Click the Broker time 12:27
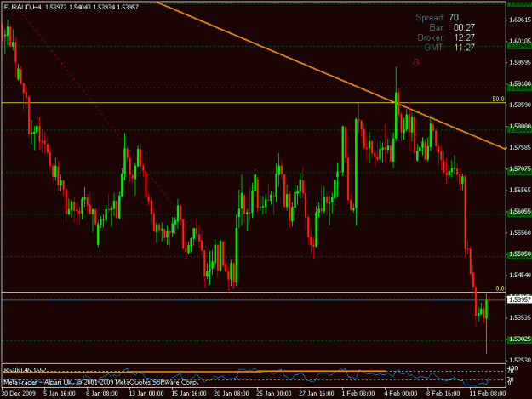The image size is (532, 399). (x=464, y=37)
